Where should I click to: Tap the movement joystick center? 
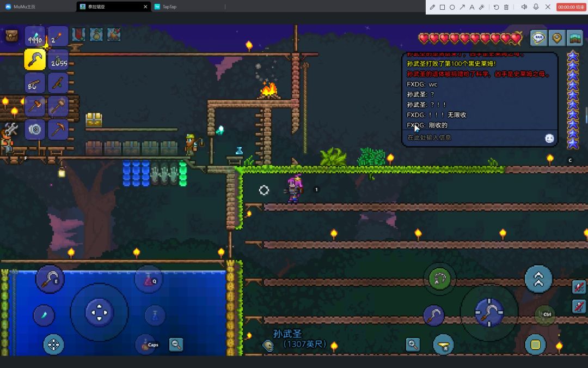100,312
